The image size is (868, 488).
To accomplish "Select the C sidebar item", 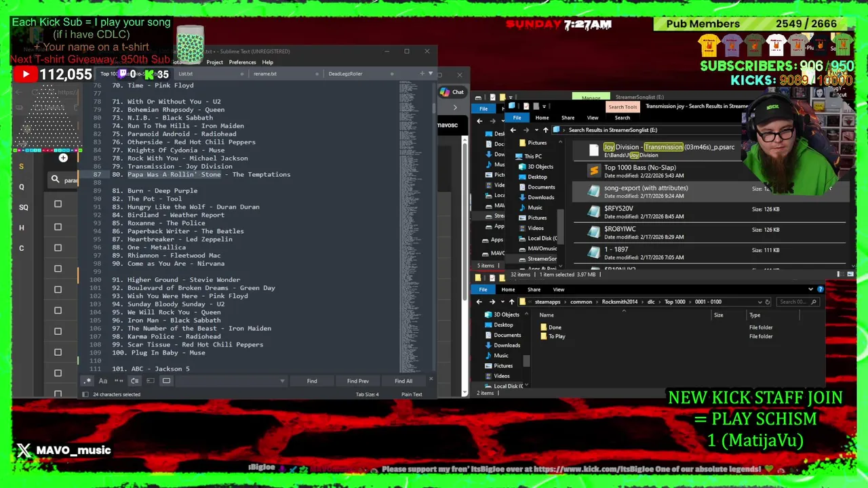I will point(22,248).
